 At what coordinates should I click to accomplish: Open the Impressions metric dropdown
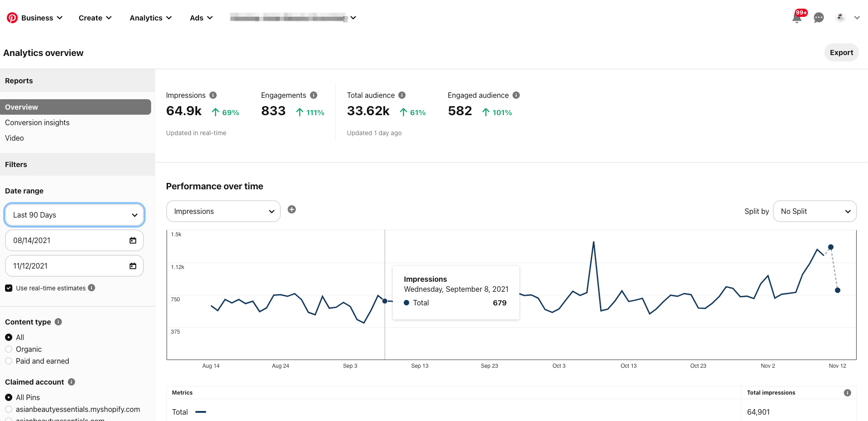pos(223,211)
